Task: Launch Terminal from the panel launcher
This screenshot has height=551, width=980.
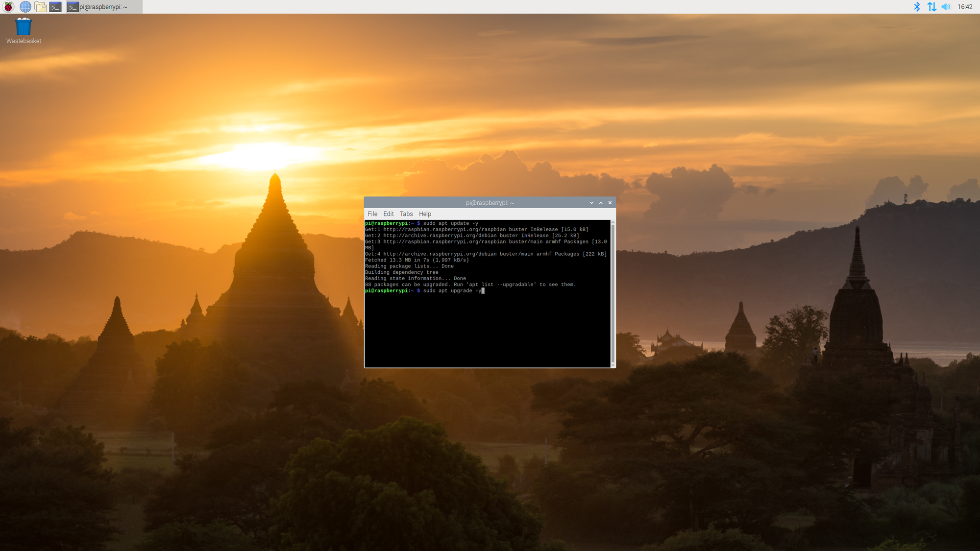Action: pyautogui.click(x=55, y=7)
